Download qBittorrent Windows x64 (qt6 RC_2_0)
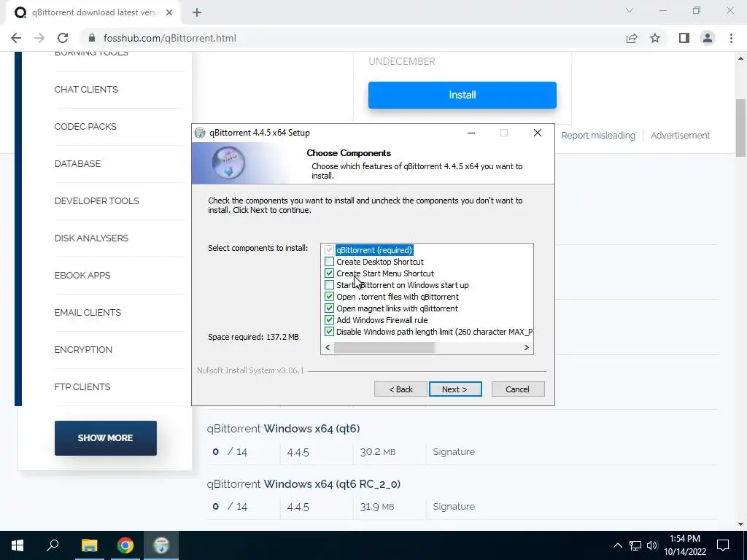This screenshot has width=747, height=560. 303,484
